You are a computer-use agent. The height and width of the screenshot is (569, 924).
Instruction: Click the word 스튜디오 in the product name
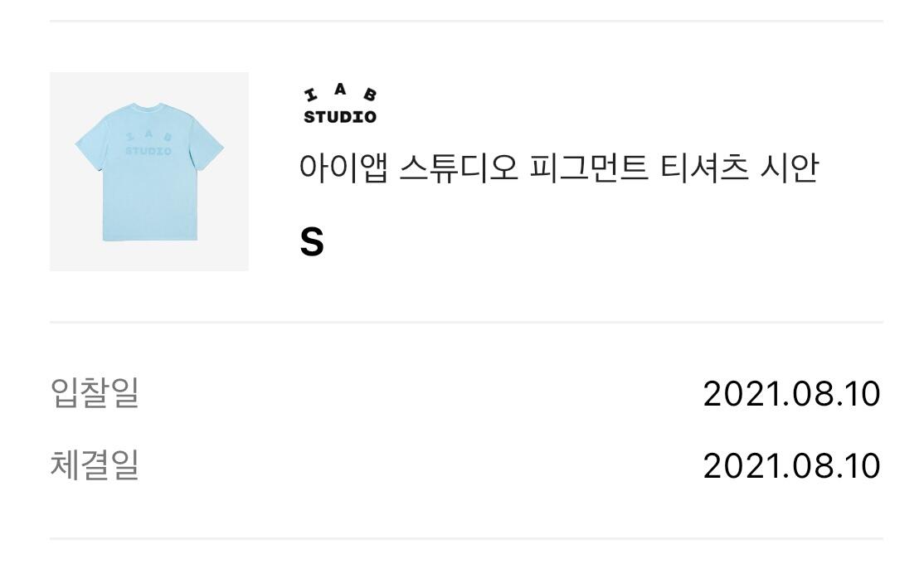pos(459,169)
